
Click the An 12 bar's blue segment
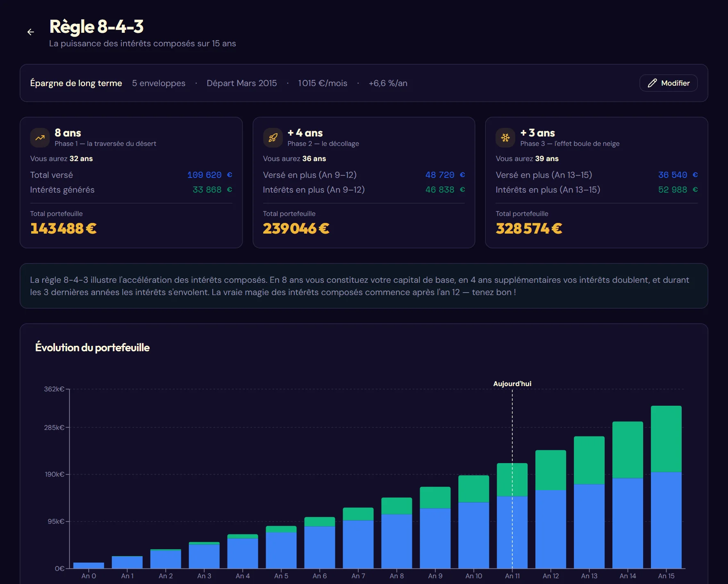tap(551, 529)
